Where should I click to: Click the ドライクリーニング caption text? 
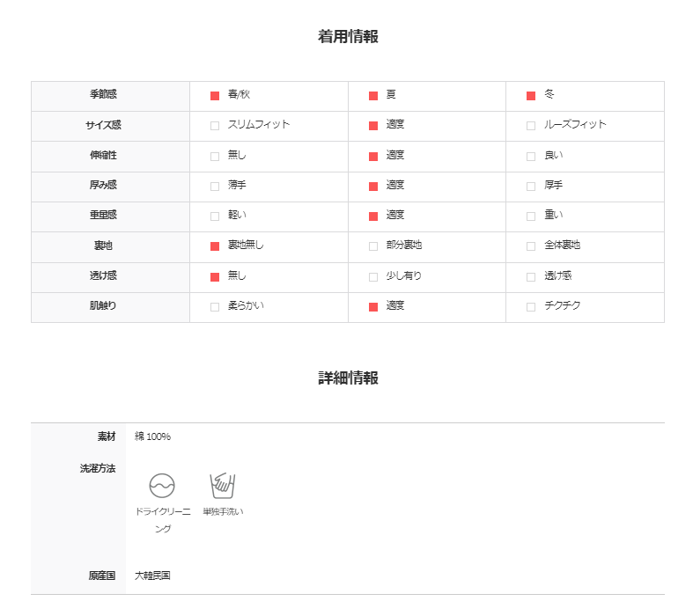[163, 520]
